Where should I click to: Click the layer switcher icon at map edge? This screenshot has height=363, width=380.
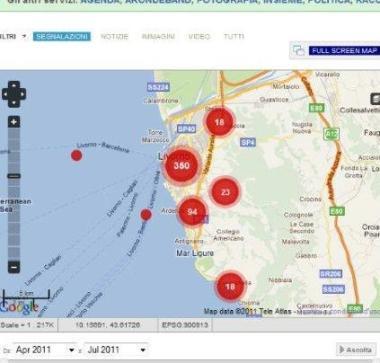click(x=375, y=99)
